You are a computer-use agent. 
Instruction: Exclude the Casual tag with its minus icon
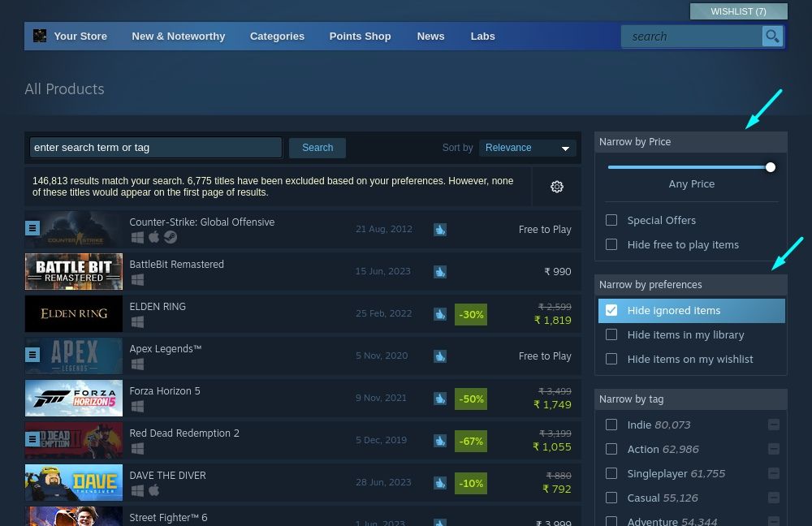(774, 498)
